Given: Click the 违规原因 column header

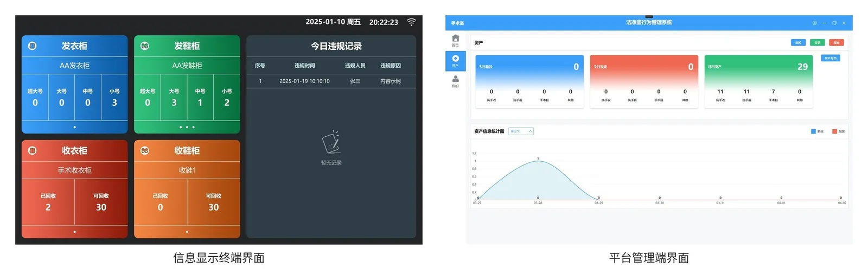Looking at the screenshot, I should (x=391, y=66).
